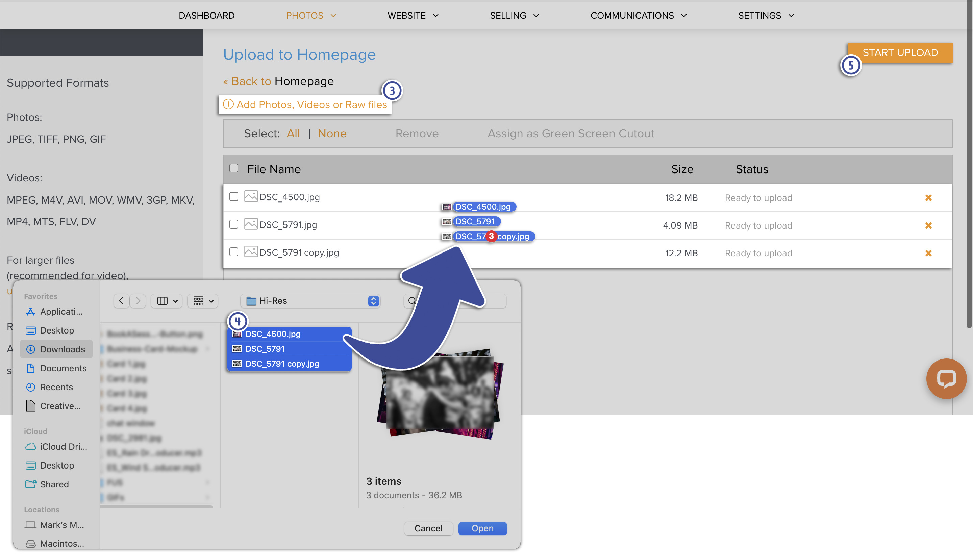This screenshot has width=973, height=560.
Task: Toggle the select-all checkbox in File Name header
Action: [x=234, y=168]
